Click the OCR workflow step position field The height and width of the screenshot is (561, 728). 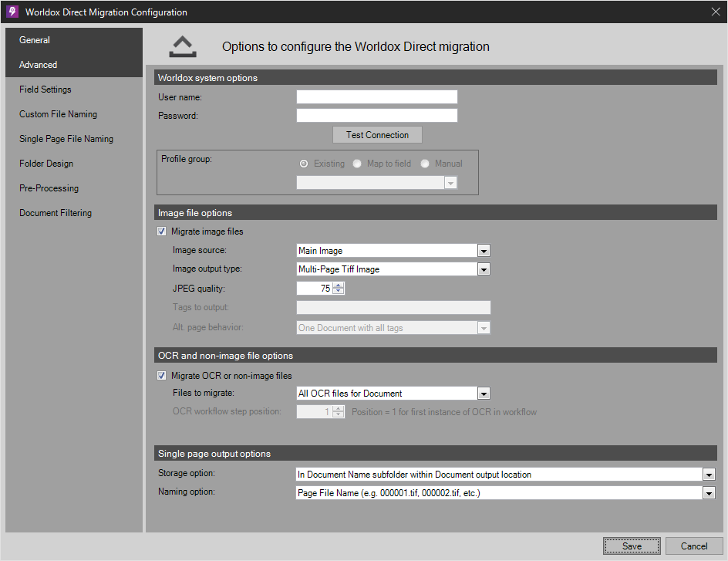[x=315, y=411]
